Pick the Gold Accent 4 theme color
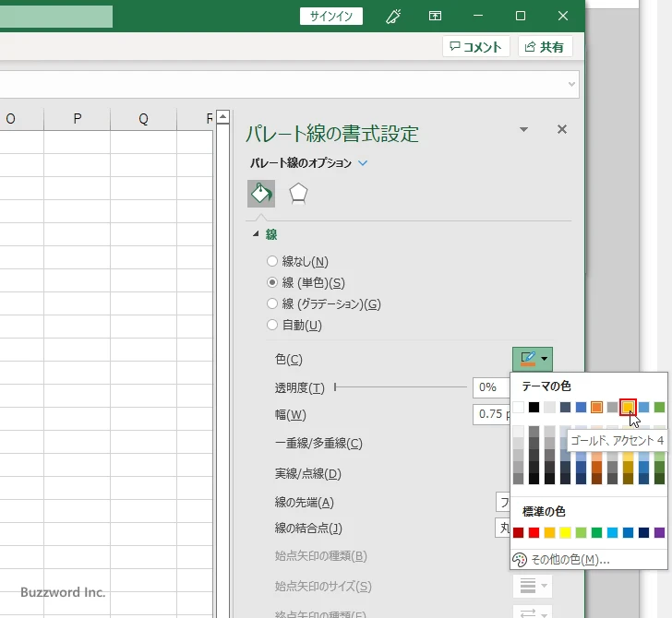672x618 pixels. coord(628,407)
